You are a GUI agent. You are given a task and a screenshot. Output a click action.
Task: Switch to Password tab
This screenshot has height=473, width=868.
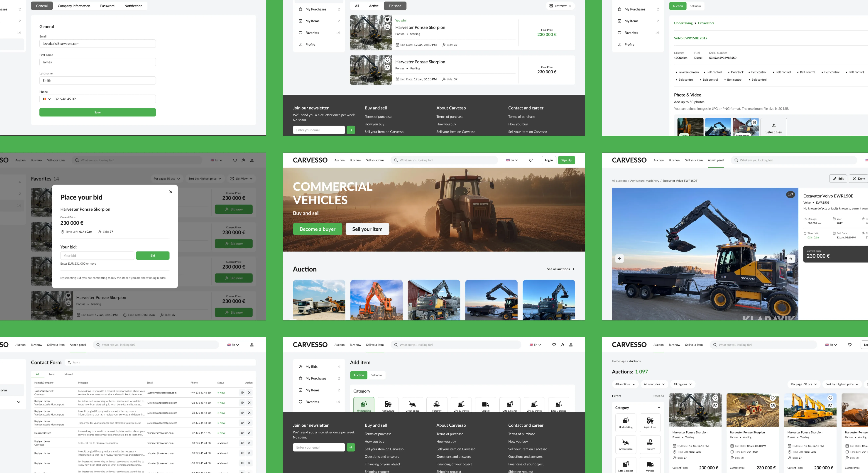click(x=107, y=6)
